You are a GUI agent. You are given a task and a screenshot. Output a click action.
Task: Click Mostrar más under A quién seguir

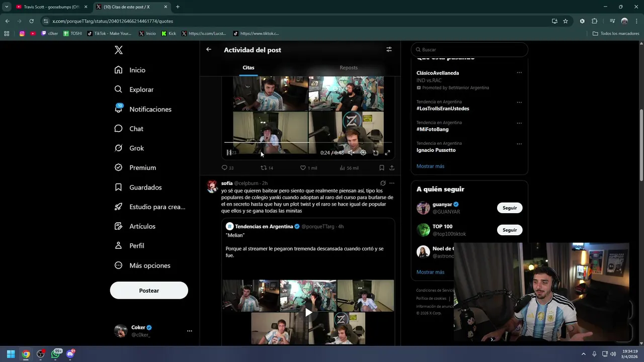pyautogui.click(x=430, y=272)
